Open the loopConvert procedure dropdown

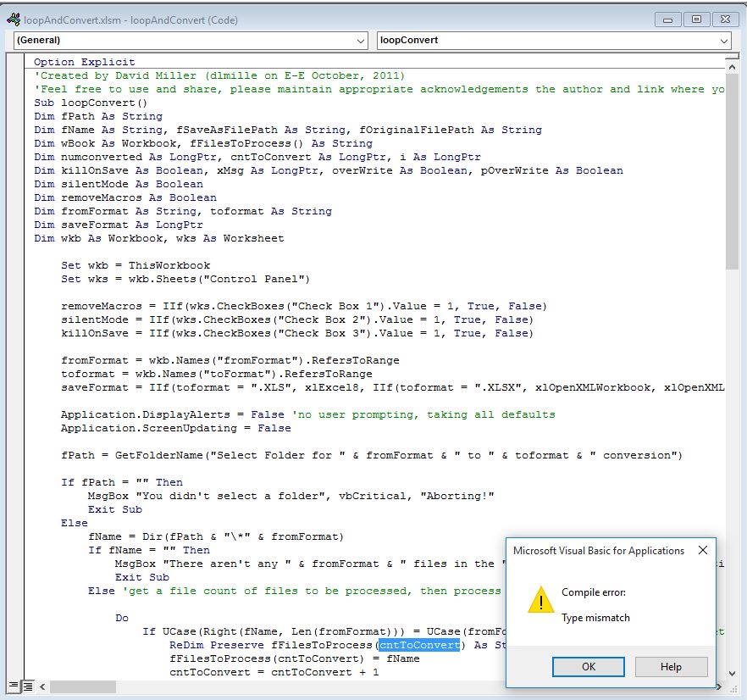tap(723, 41)
